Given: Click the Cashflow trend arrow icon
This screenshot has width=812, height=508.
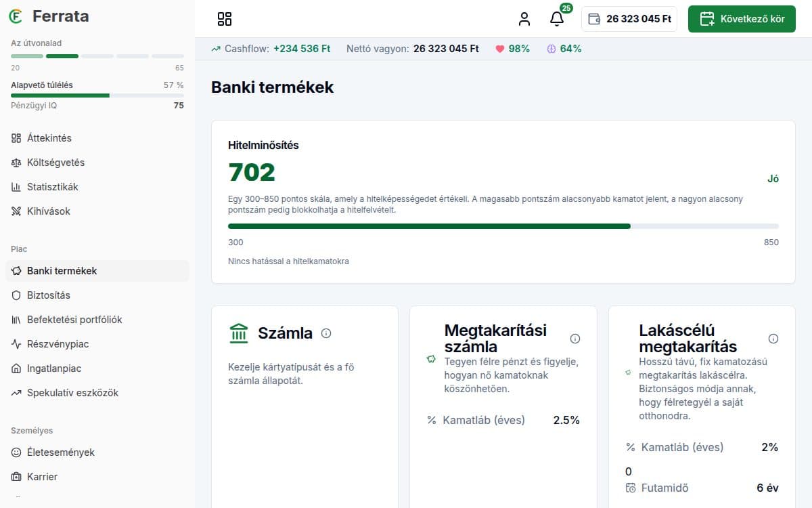Looking at the screenshot, I should click(216, 49).
